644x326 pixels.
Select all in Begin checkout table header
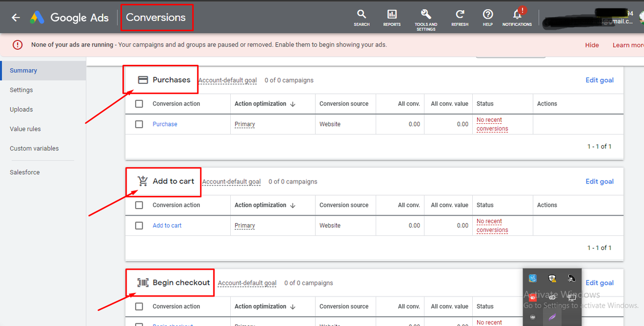tap(139, 306)
